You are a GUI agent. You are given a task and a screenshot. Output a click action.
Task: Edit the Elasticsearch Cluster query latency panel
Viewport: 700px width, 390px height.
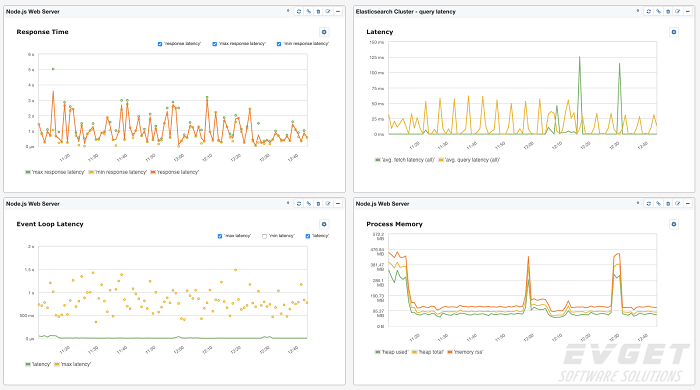(x=678, y=12)
